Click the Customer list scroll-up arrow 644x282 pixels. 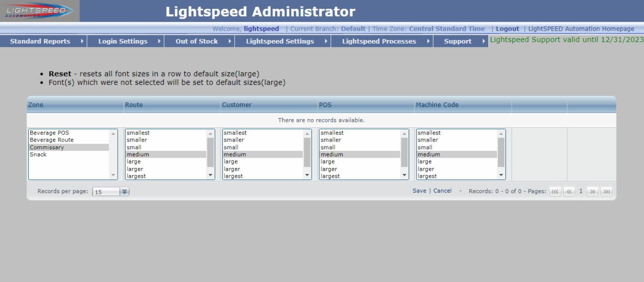pyautogui.click(x=307, y=133)
